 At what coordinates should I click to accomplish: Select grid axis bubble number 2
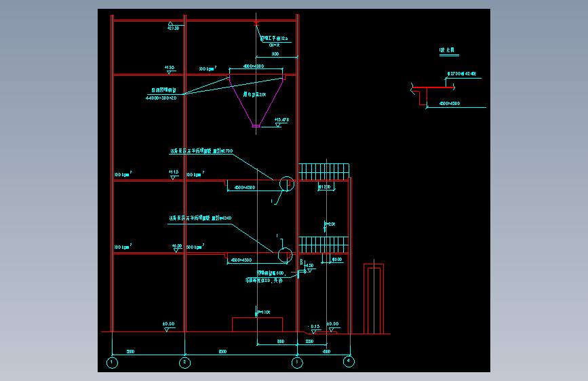pyautogui.click(x=185, y=363)
